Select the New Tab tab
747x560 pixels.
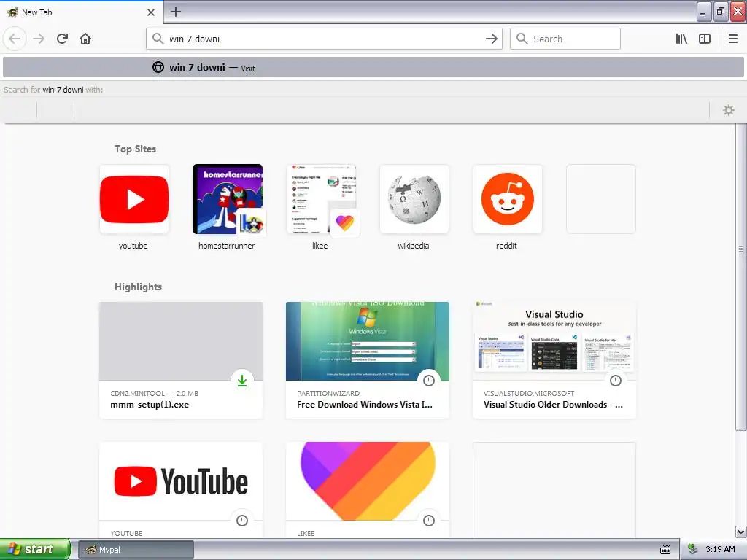(x=82, y=12)
